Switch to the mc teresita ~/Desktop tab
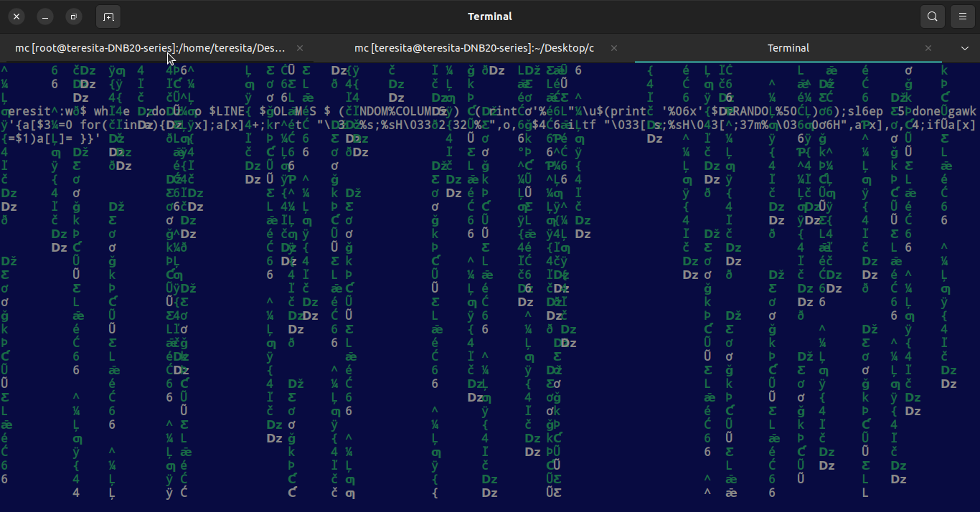Screen dimensions: 980x512 474,48
